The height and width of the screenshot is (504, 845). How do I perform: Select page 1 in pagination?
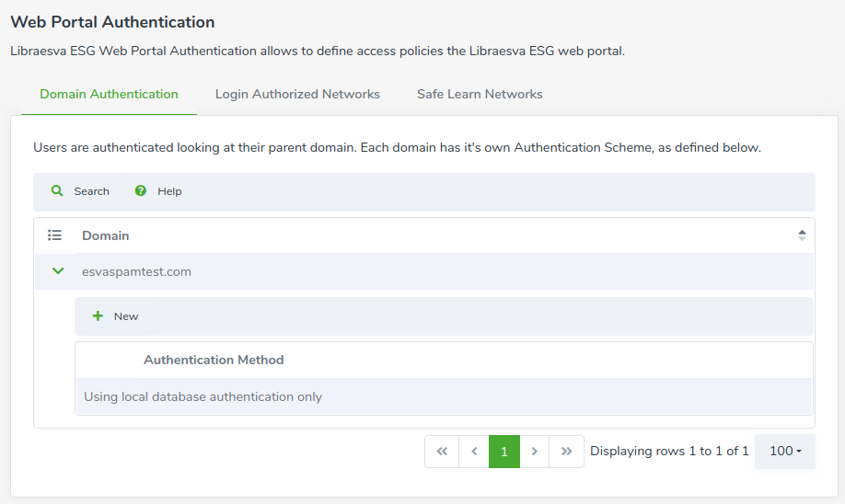click(x=504, y=452)
